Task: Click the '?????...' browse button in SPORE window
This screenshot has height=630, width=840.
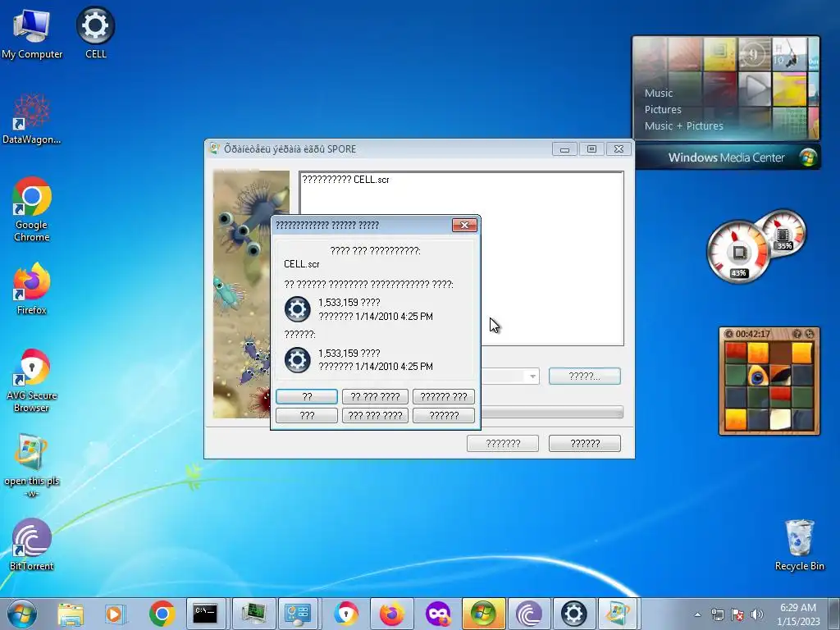Action: (x=584, y=376)
